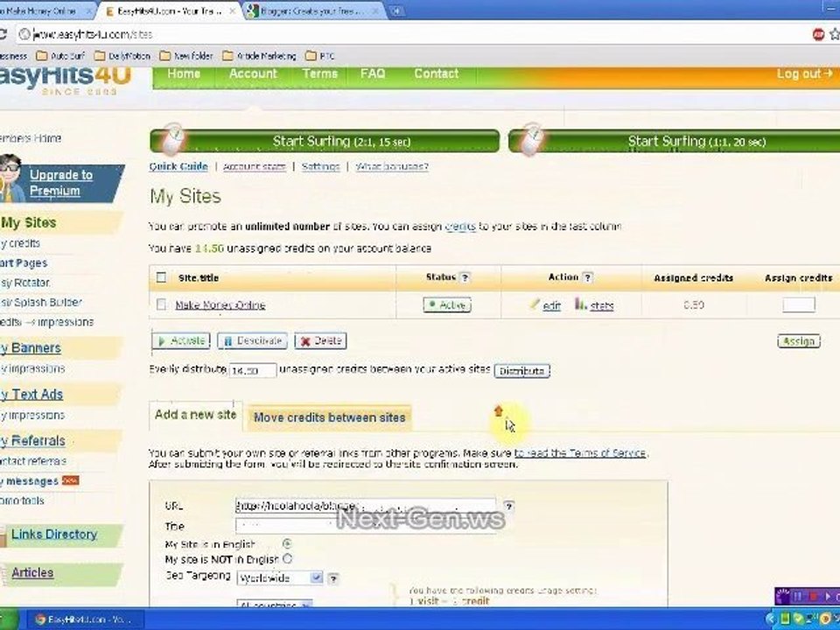Click the Adblock icon beside the address bar
Viewport: 840px width, 630px height.
click(817, 34)
